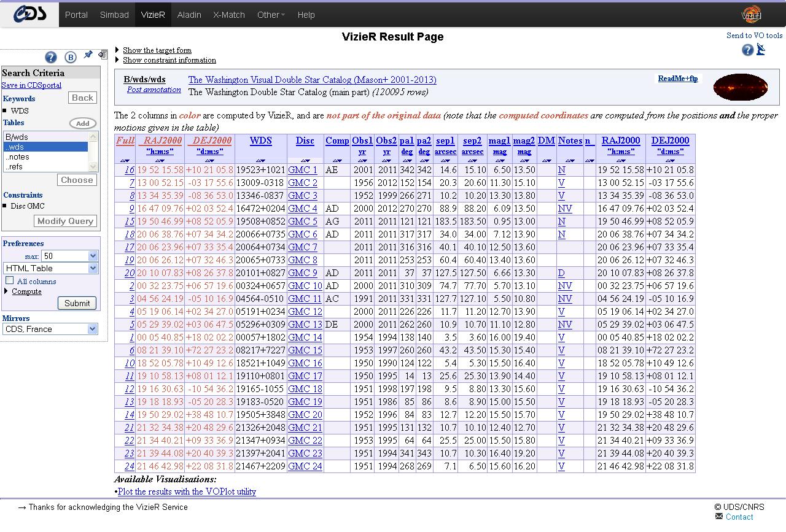The height and width of the screenshot is (532, 786).
Task: Open the Mirrors dropdown showing CDS, France
Action: pos(50,329)
